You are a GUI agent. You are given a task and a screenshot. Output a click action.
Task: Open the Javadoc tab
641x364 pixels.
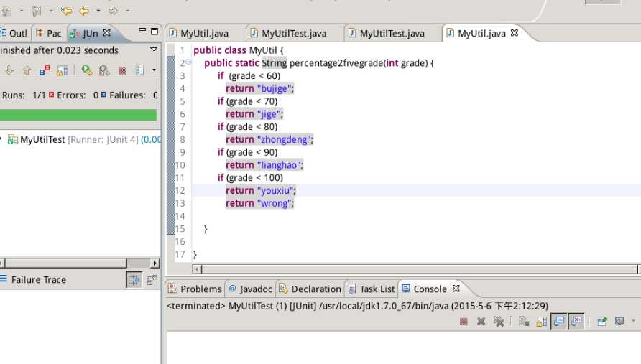point(250,289)
